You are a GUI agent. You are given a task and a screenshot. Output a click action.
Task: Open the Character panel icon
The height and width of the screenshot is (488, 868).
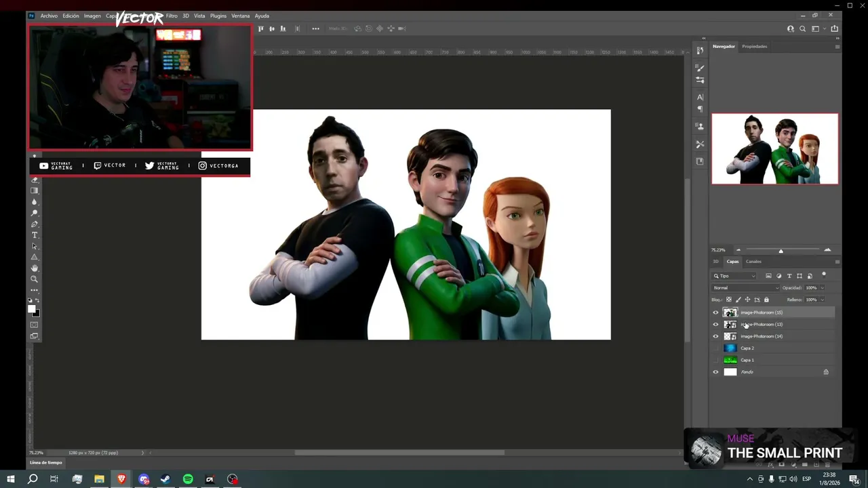coord(701,97)
